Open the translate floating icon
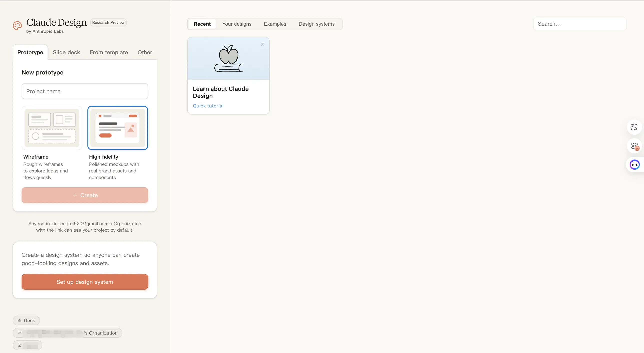The height and width of the screenshot is (353, 644). coord(634,127)
